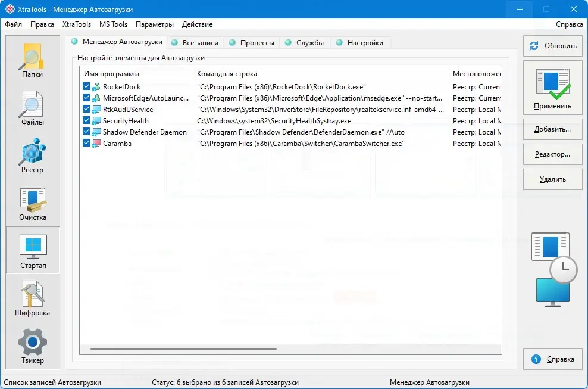This screenshot has width=588, height=389.
Task: Click 'Список записей Автозагрузки' status text
Action: pos(52,382)
